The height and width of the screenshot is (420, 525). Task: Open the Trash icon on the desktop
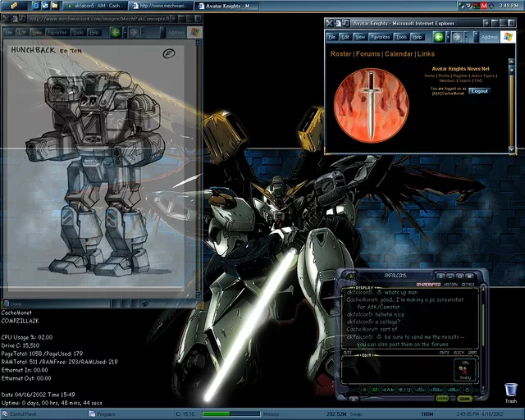tap(511, 390)
